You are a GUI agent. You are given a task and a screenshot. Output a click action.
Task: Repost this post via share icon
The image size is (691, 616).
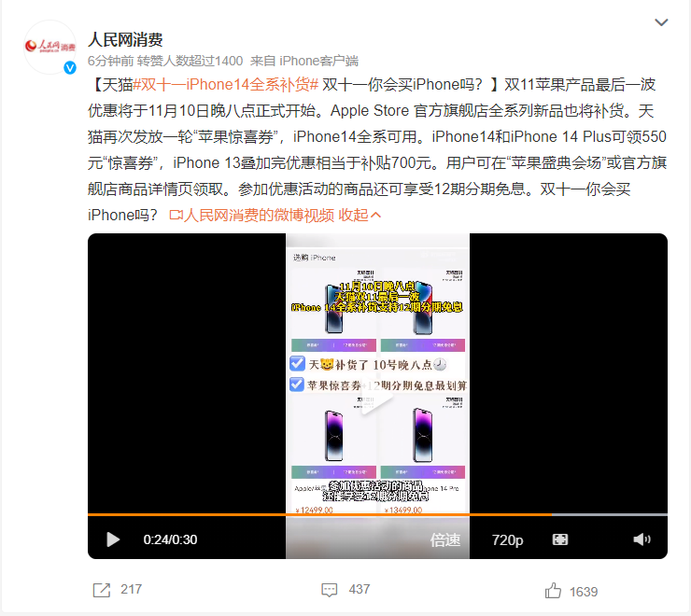(x=102, y=590)
